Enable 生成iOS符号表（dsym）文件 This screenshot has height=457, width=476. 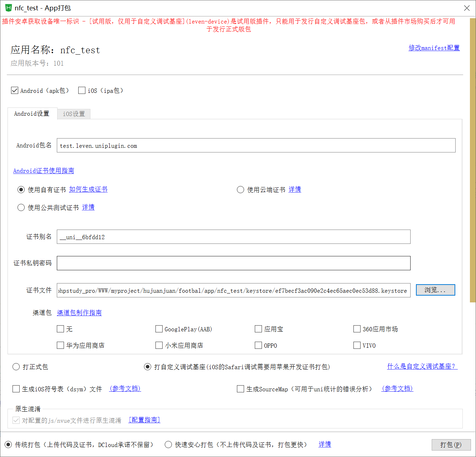16,389
